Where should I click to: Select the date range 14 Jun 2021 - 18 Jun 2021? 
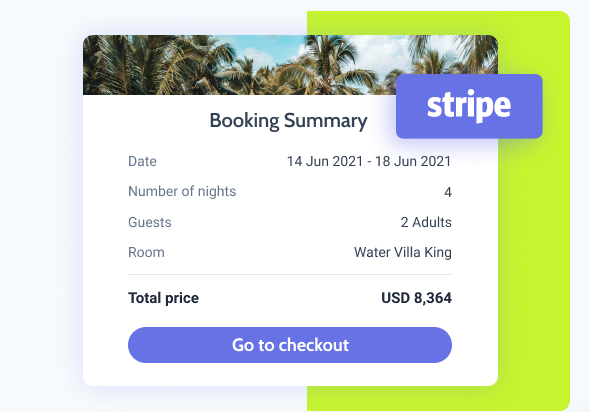[x=369, y=161]
